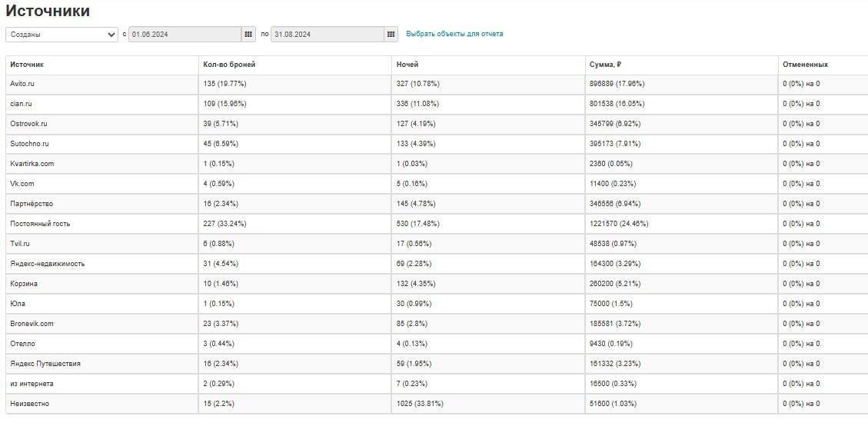This screenshot has height=433, width=868.
Task: Click the Sutochno.ru source cell
Action: coord(29,144)
